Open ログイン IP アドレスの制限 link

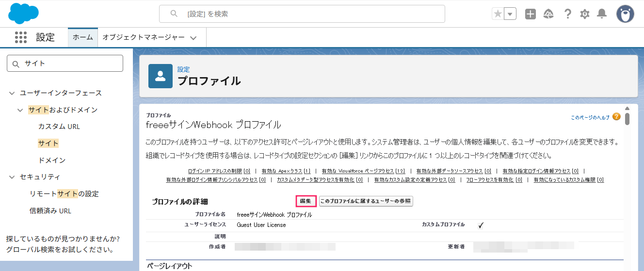point(219,171)
